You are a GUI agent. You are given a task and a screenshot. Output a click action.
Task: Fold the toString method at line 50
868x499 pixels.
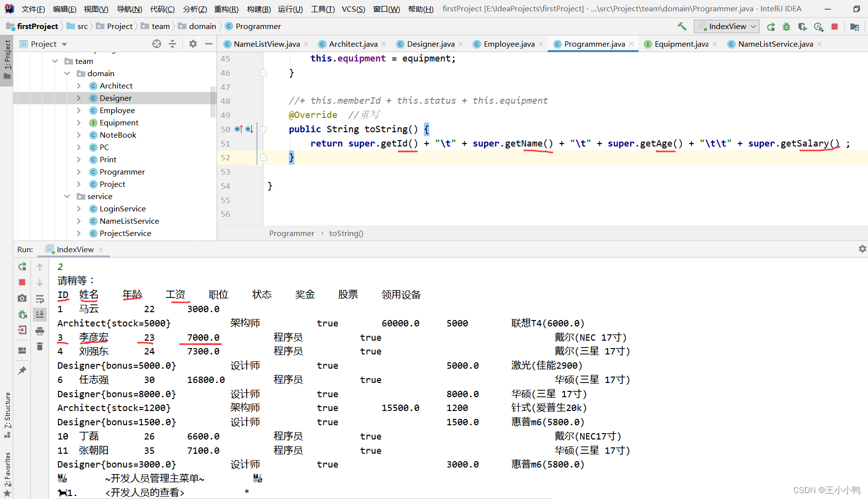pos(263,129)
